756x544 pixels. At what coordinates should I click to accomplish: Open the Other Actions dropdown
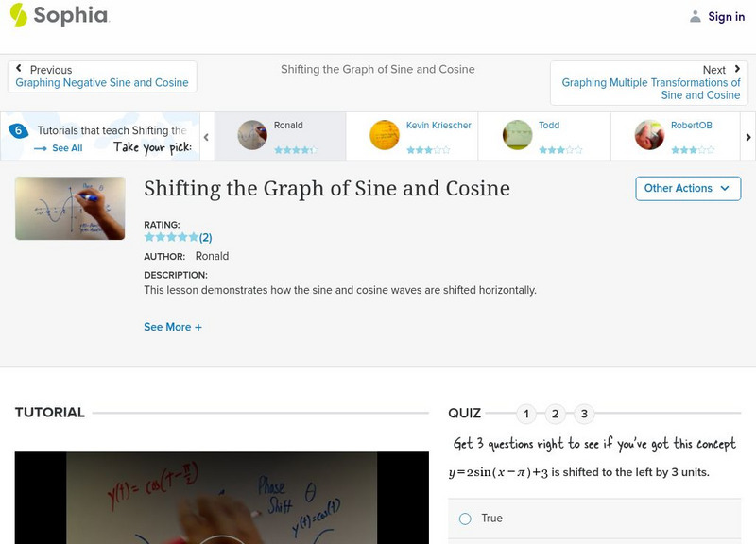(686, 188)
